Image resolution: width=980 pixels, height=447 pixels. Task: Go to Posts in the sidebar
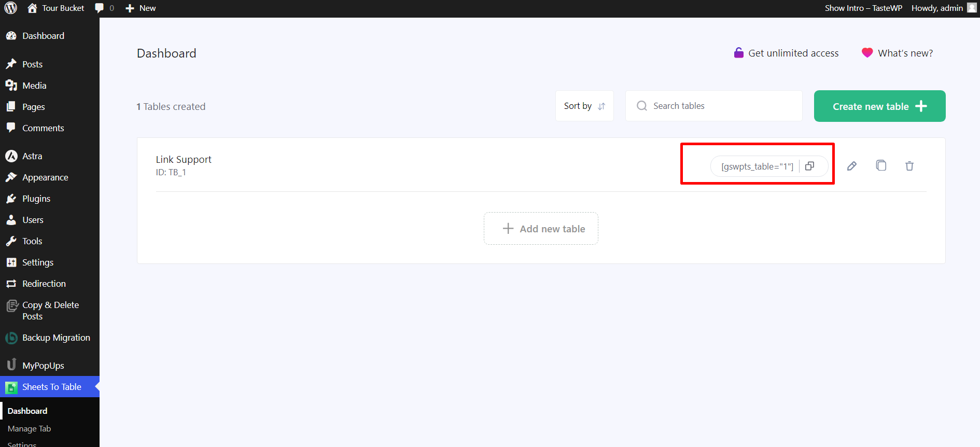(x=50, y=64)
